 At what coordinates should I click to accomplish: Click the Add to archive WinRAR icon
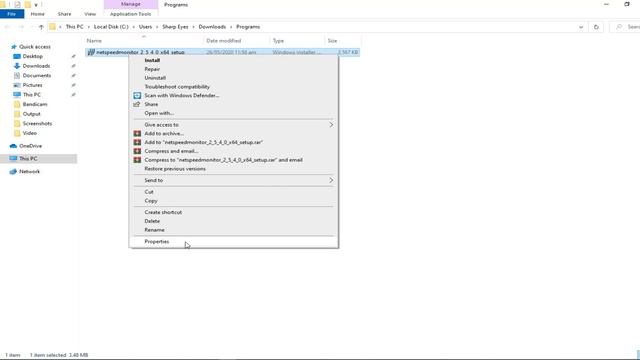[137, 133]
